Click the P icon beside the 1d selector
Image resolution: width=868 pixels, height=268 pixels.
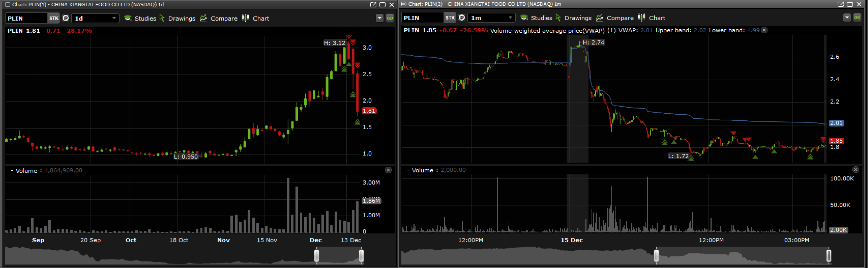click(66, 18)
